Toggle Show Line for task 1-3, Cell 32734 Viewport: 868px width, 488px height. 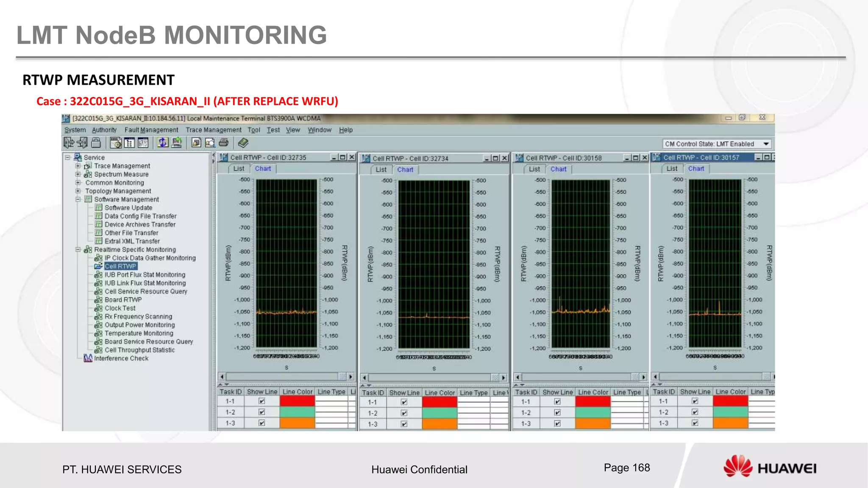[404, 424]
